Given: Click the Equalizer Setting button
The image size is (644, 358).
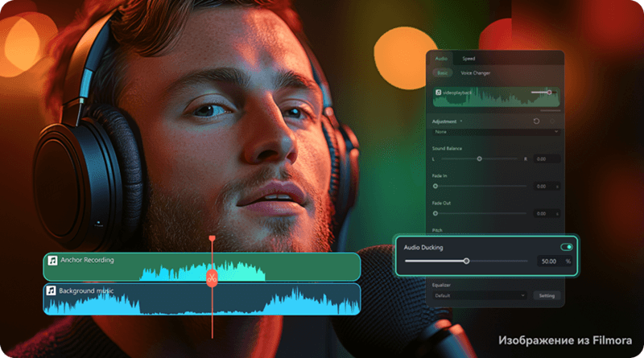Looking at the screenshot, I should tap(547, 295).
